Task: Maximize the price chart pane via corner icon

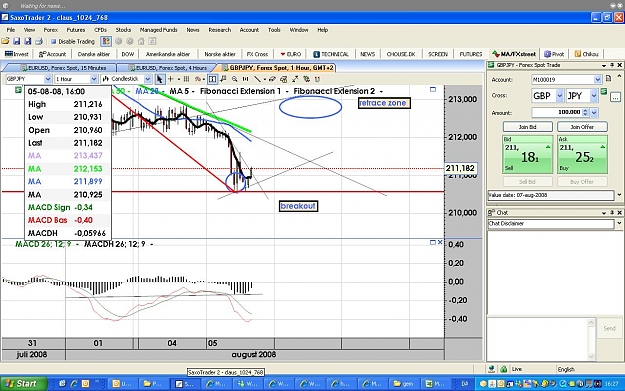Action: 433,89
